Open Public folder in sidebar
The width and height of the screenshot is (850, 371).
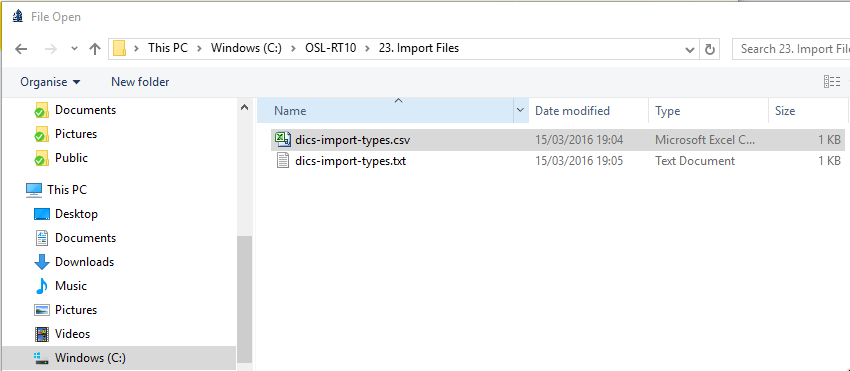pos(71,158)
